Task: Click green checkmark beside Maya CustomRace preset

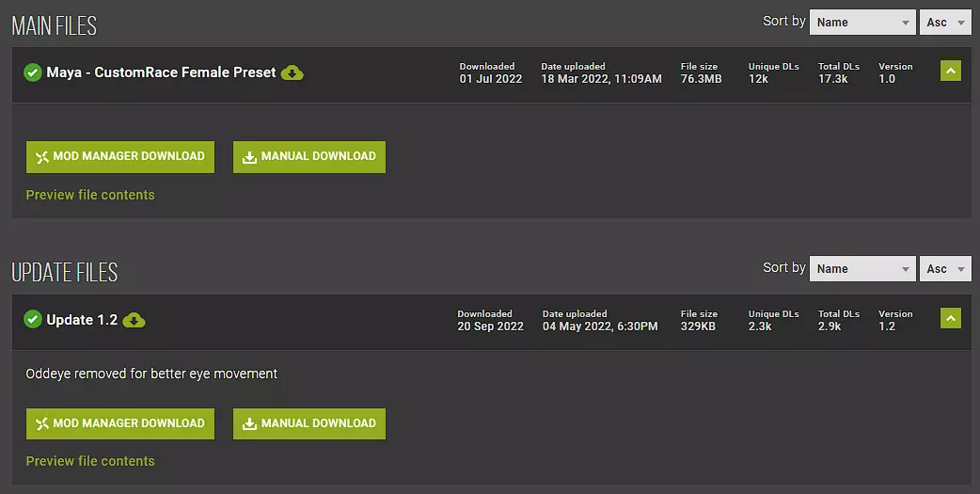Action: pyautogui.click(x=33, y=72)
